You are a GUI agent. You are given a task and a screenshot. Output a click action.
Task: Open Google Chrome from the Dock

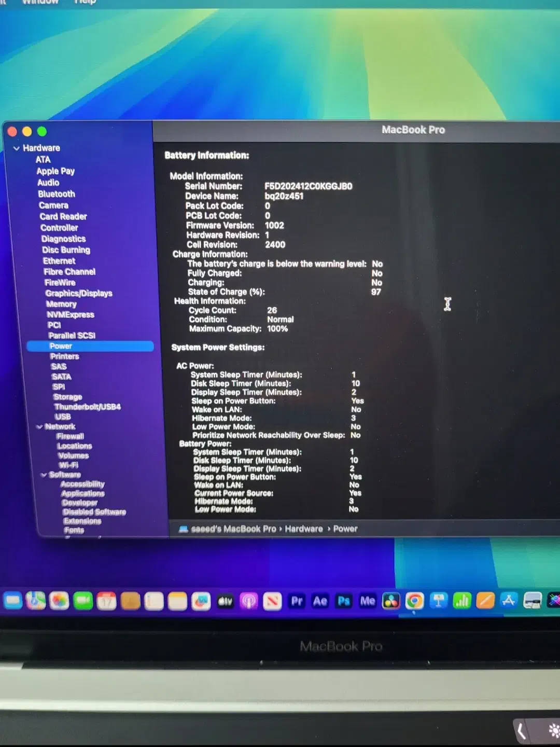pos(414,601)
